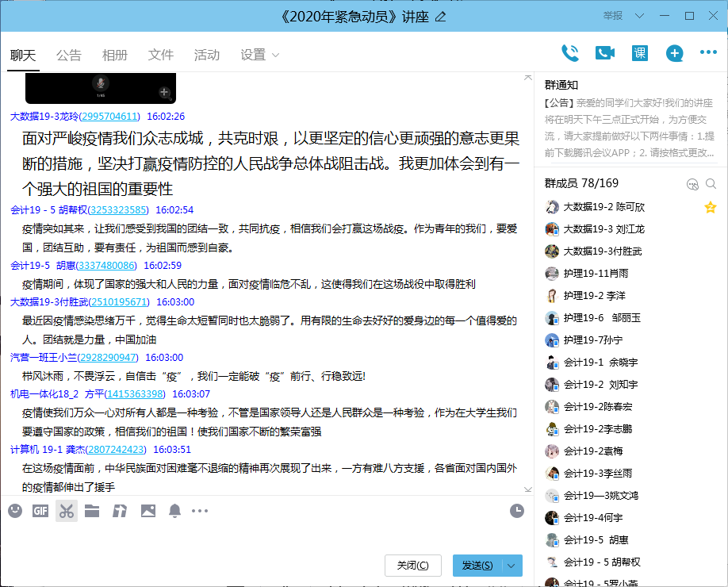The image size is (728, 587).
Task: Expand the three-dots more menu at top right
Action: (708, 53)
